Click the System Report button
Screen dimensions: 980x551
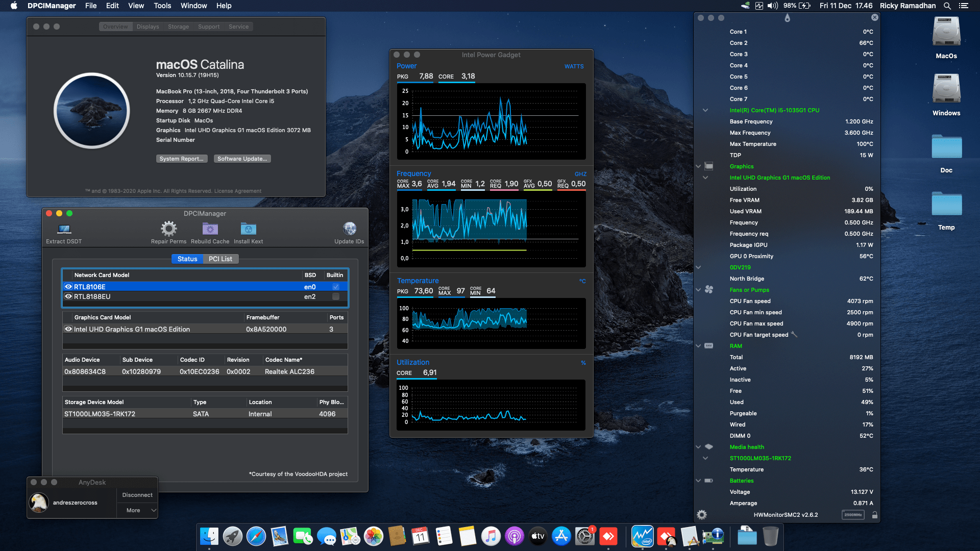click(x=181, y=159)
